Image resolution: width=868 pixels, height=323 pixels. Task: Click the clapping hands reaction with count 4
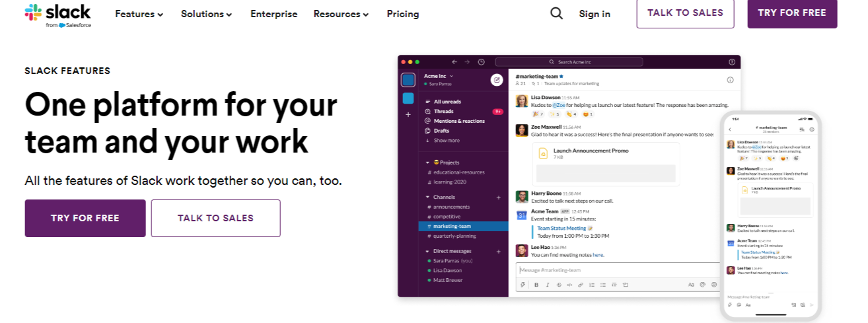tap(572, 114)
